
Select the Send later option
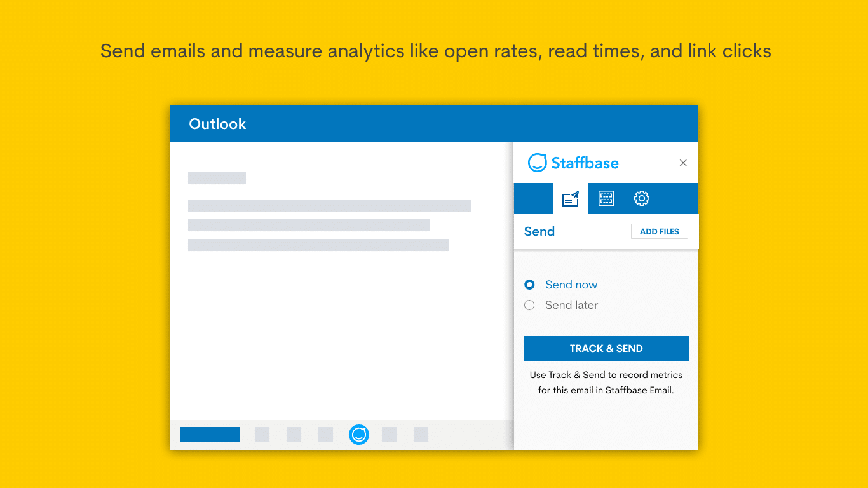[x=561, y=305]
